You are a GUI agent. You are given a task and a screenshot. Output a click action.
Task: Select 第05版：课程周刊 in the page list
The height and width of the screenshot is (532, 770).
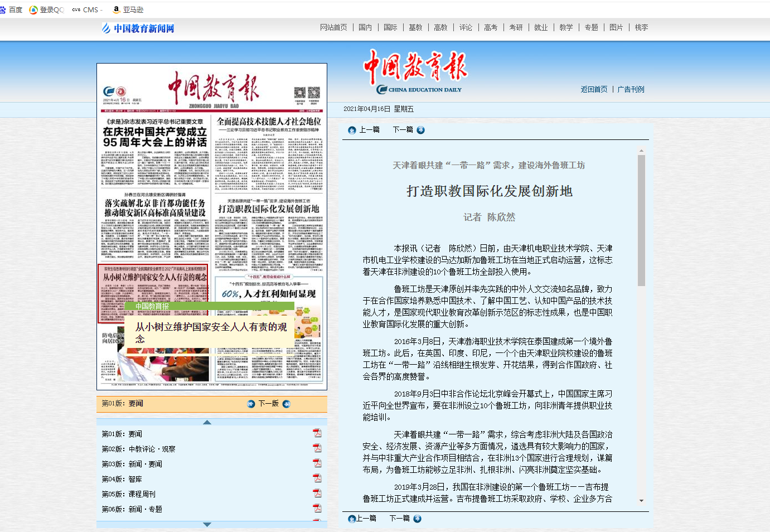click(129, 494)
